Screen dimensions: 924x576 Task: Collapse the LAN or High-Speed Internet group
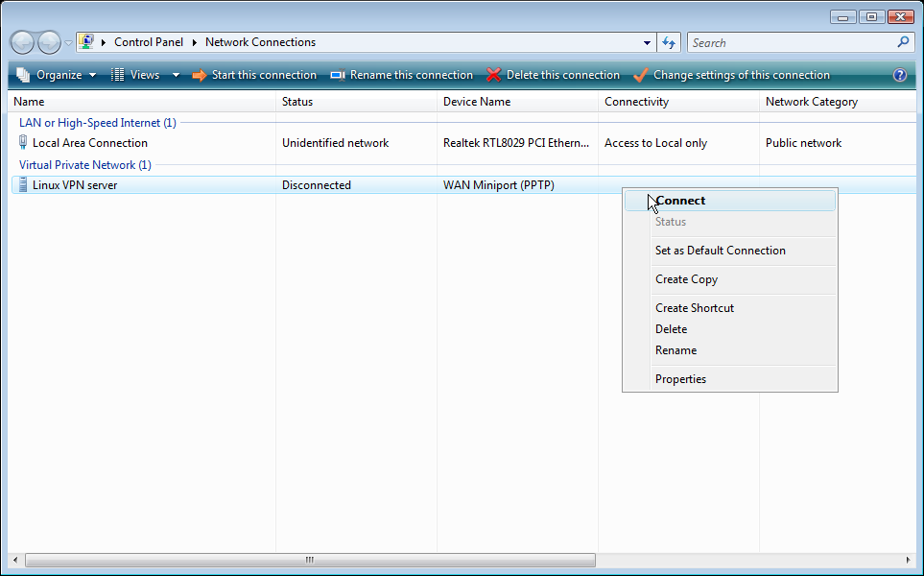pyautogui.click(x=98, y=123)
